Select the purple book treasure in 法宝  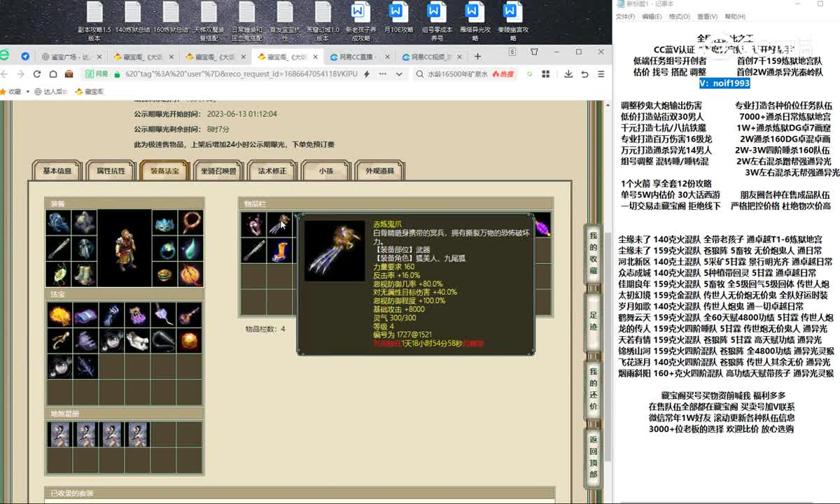85,315
